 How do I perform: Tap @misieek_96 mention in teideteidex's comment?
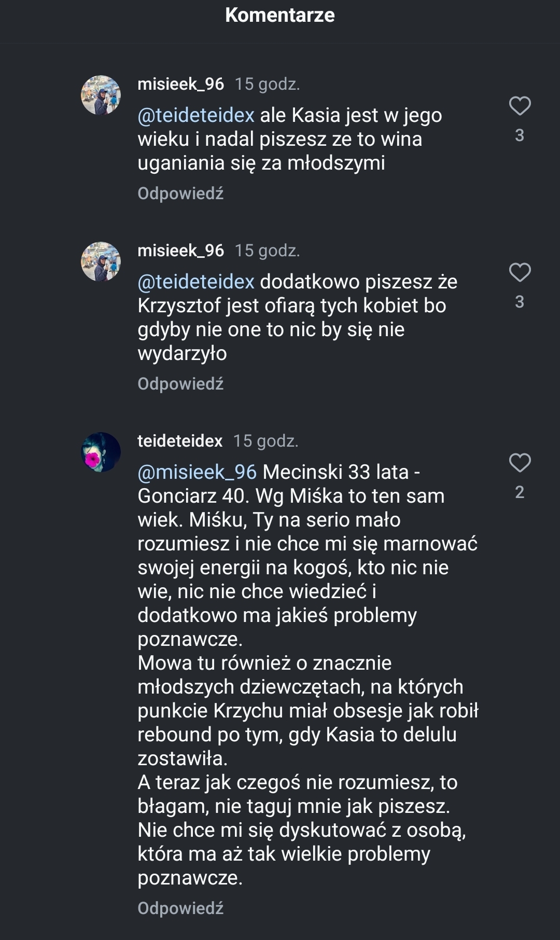point(197,472)
